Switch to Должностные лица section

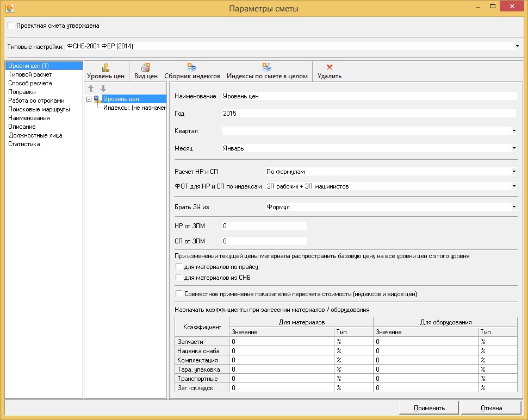pos(35,135)
